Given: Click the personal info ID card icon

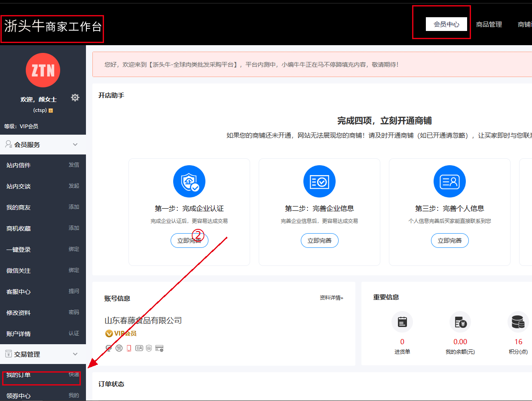Looking at the screenshot, I should coord(449,181).
